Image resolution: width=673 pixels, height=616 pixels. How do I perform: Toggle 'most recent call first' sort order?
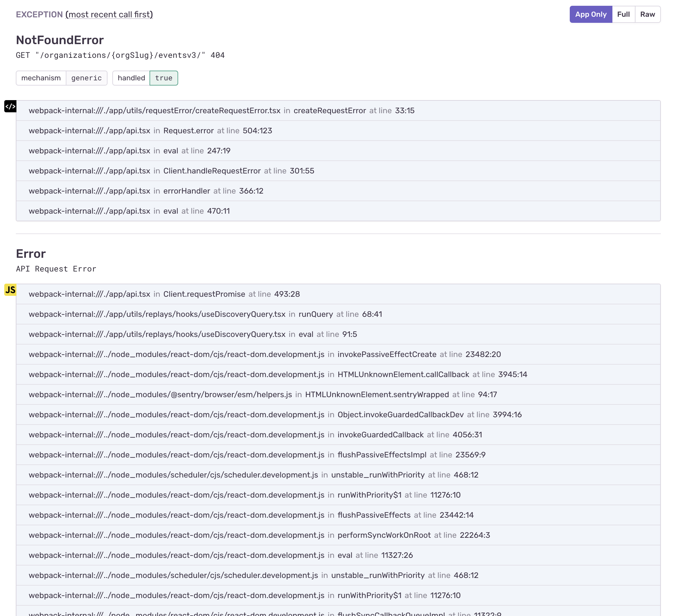[109, 15]
